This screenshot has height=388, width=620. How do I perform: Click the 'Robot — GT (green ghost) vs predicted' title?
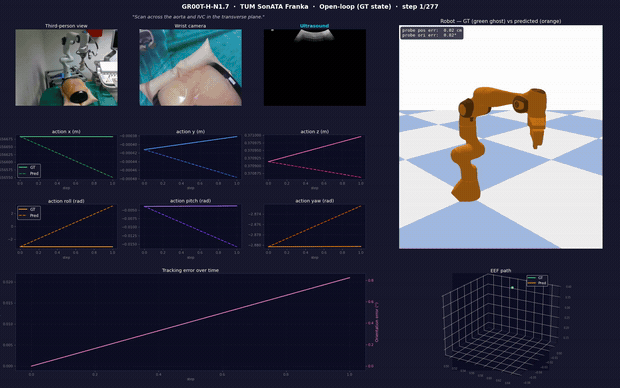click(x=501, y=21)
